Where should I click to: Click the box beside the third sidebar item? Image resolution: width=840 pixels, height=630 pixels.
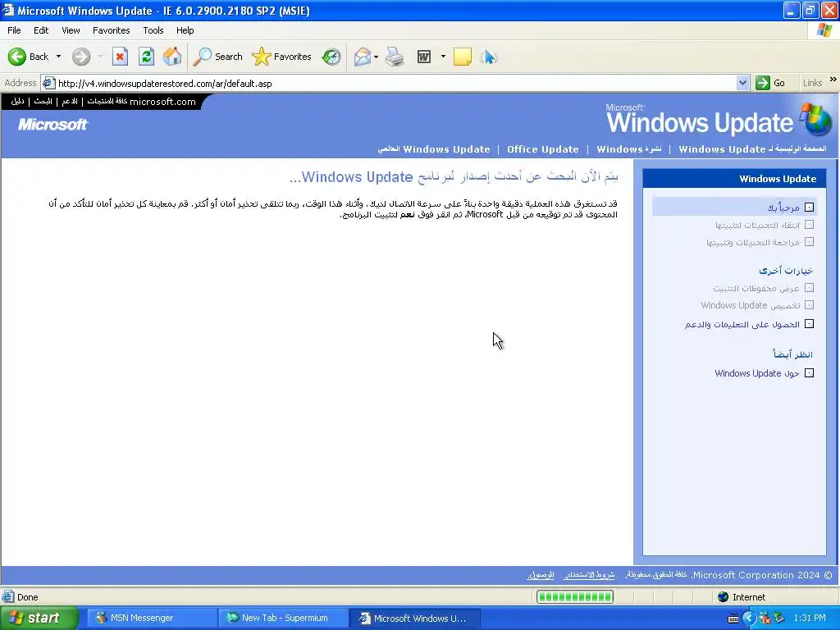pos(809,242)
